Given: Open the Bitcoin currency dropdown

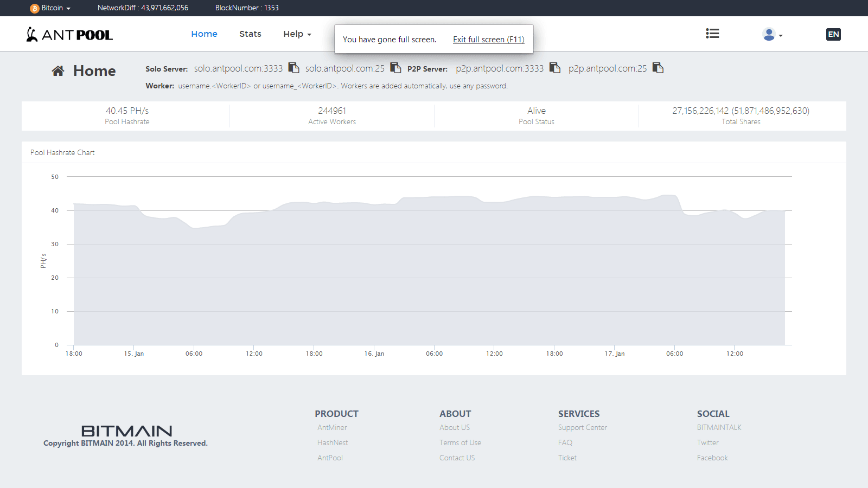Looking at the screenshot, I should point(50,8).
